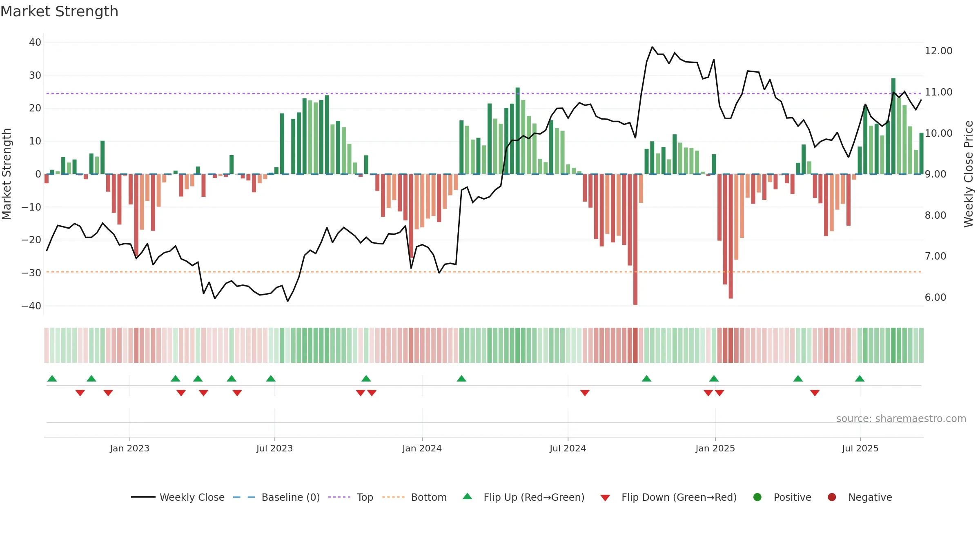Click the deepest red bar reaching -40
980x551 pixels.
click(x=635, y=240)
